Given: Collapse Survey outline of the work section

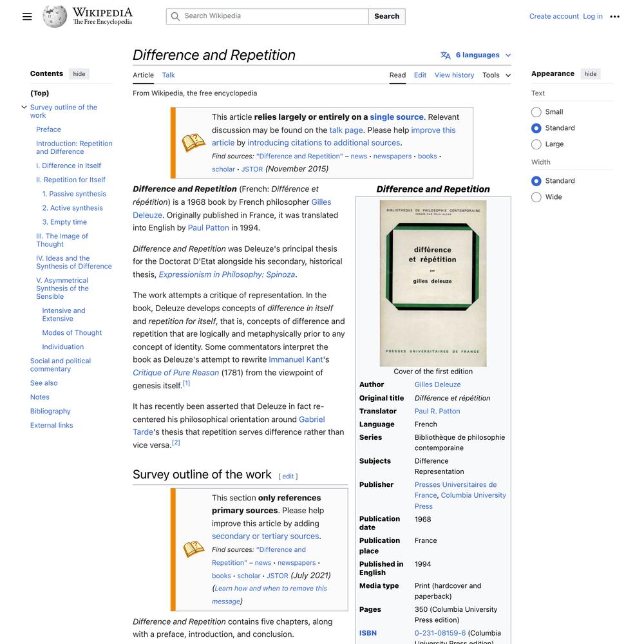Looking at the screenshot, I should [24, 107].
